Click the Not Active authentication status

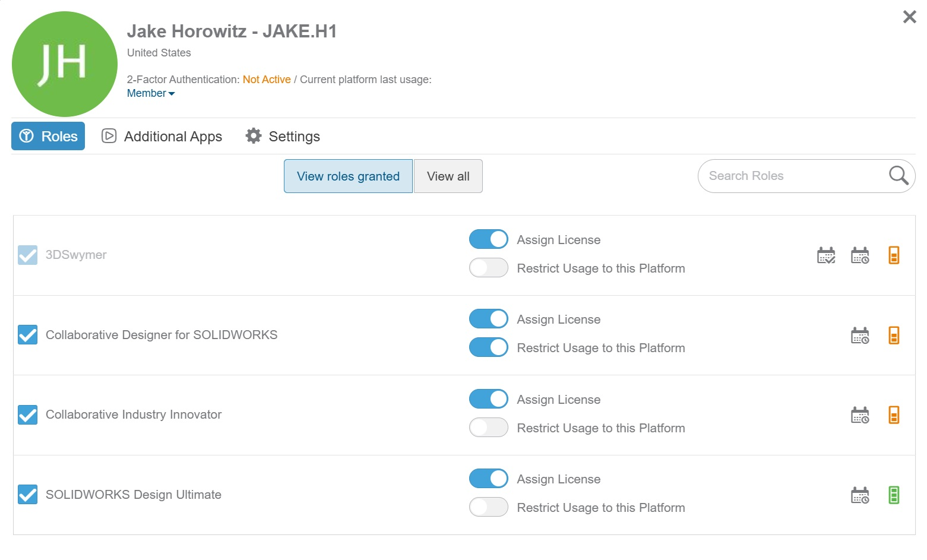pyautogui.click(x=267, y=80)
